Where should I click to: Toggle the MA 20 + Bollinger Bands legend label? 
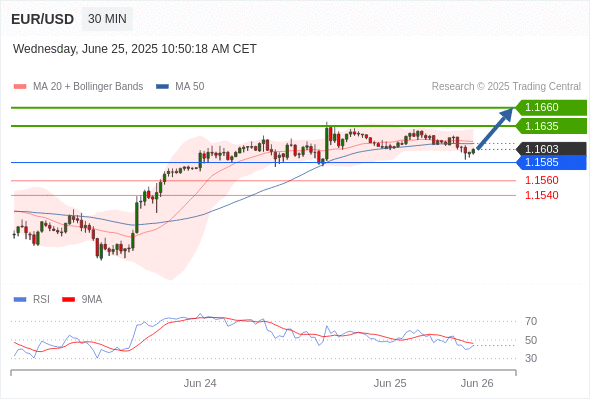point(88,87)
